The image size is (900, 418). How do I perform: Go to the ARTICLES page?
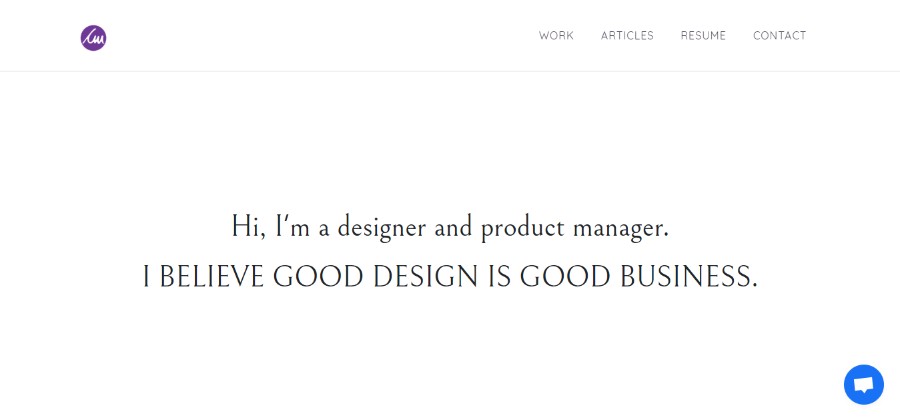coord(627,36)
